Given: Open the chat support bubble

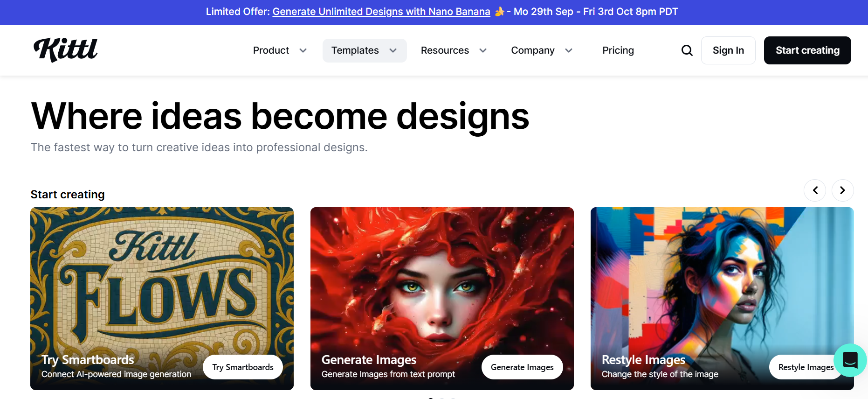Looking at the screenshot, I should [850, 360].
